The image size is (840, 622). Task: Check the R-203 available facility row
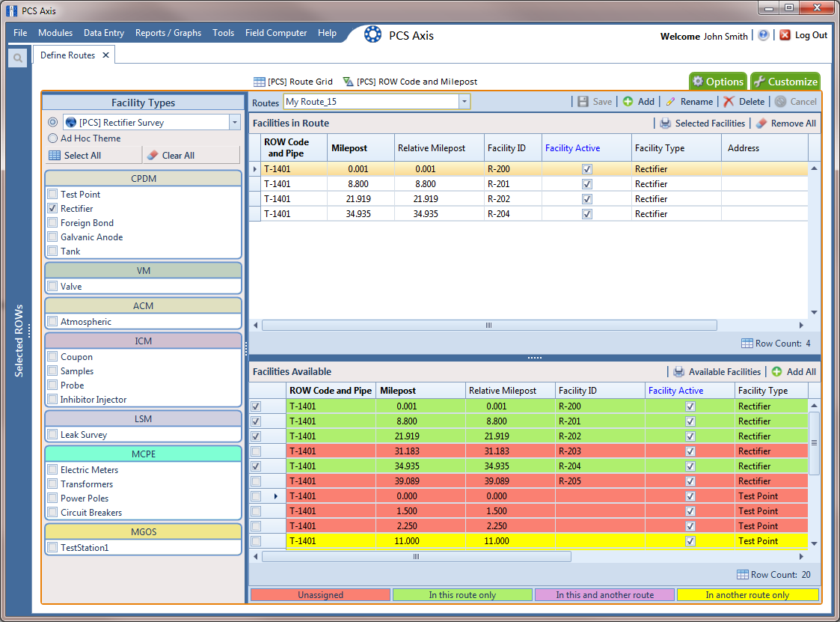pos(256,451)
